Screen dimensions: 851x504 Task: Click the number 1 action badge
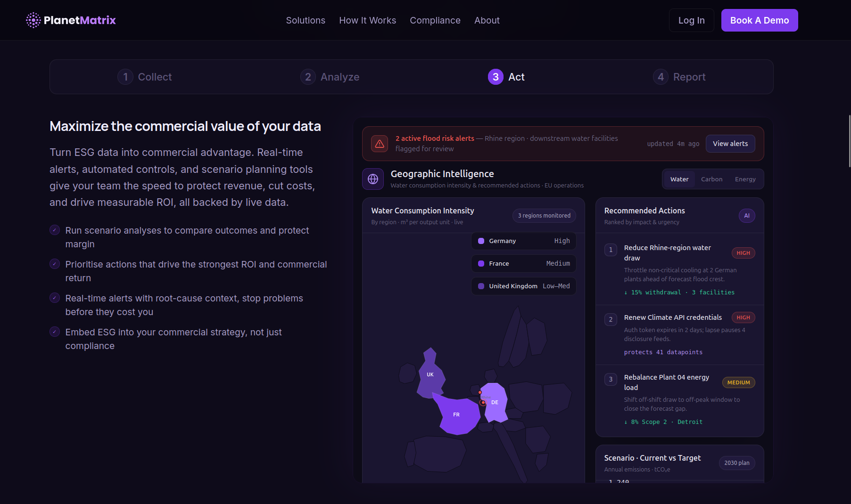tap(611, 250)
